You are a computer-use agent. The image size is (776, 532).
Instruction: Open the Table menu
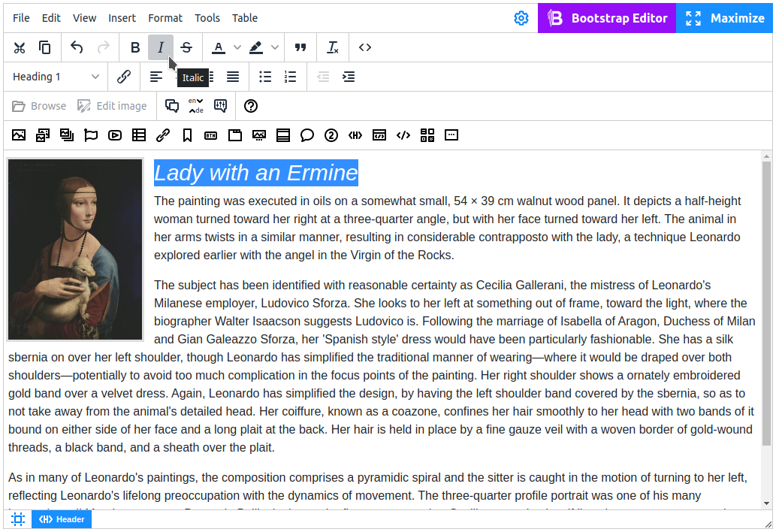point(245,18)
